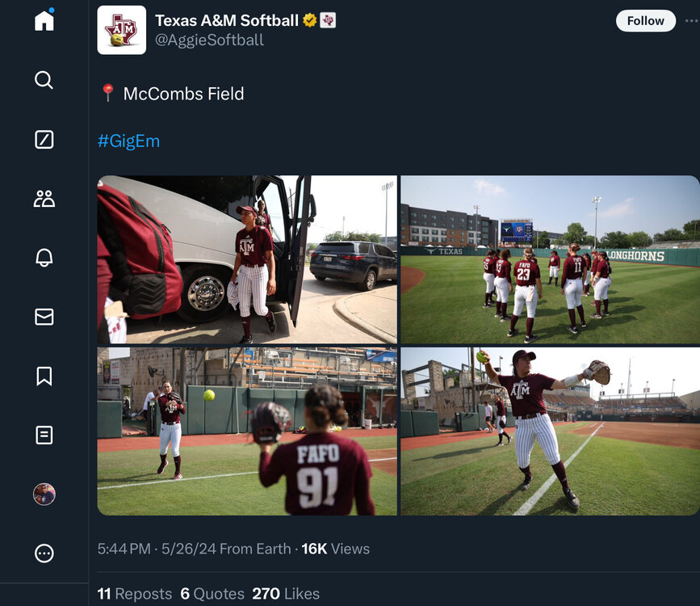Expand the circled-dots More menu in the sidebar
This screenshot has height=606, width=700.
coord(44,553)
